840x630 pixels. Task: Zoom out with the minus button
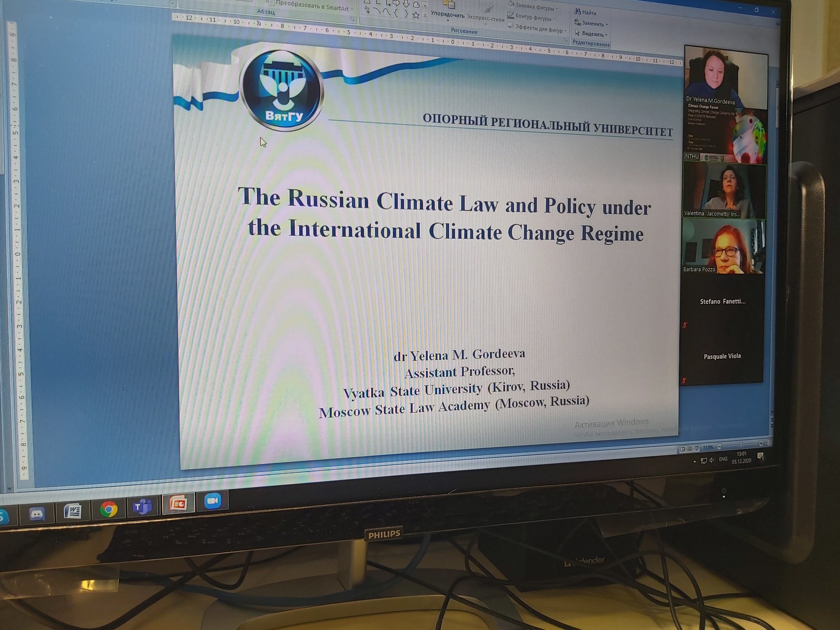point(719,447)
